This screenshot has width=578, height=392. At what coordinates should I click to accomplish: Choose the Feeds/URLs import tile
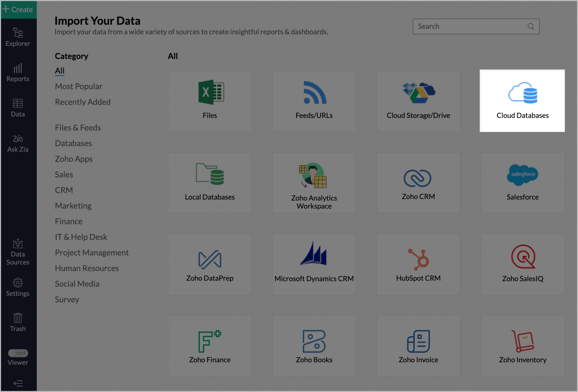click(314, 101)
